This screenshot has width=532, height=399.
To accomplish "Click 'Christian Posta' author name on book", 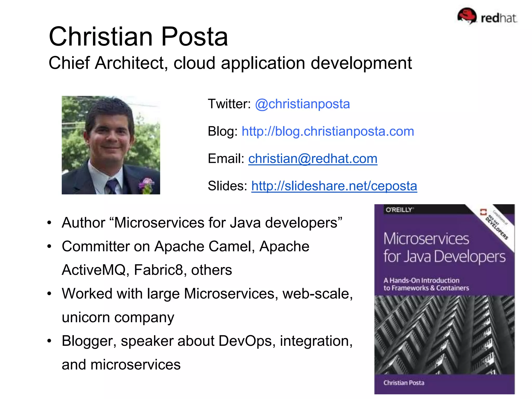I will tap(404, 383).
